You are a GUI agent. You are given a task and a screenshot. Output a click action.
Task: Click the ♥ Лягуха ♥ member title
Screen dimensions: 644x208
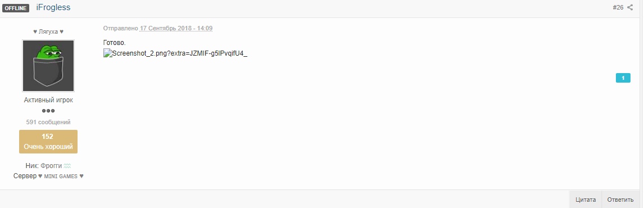pos(48,31)
